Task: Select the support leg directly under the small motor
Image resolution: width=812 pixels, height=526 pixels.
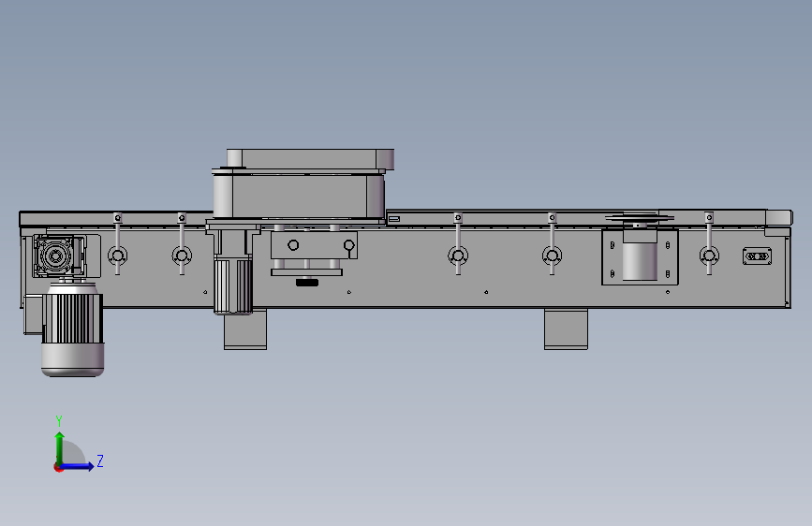Action: [x=245, y=330]
